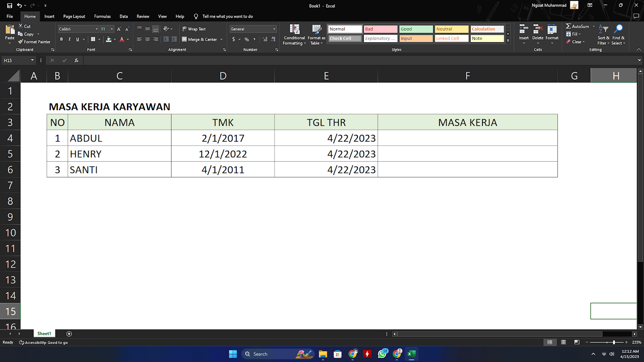Open the Name Box dropdown arrow
644x362 pixels.
tap(32, 60)
